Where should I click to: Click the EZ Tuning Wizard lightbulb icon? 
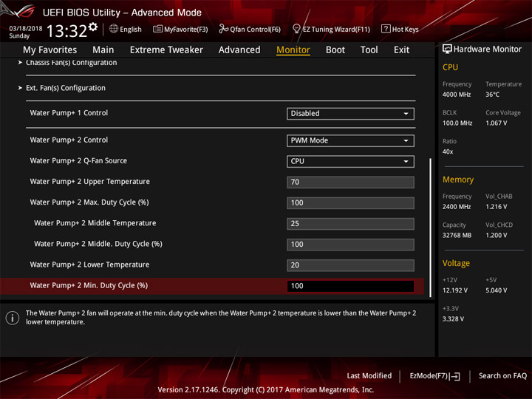[296, 29]
